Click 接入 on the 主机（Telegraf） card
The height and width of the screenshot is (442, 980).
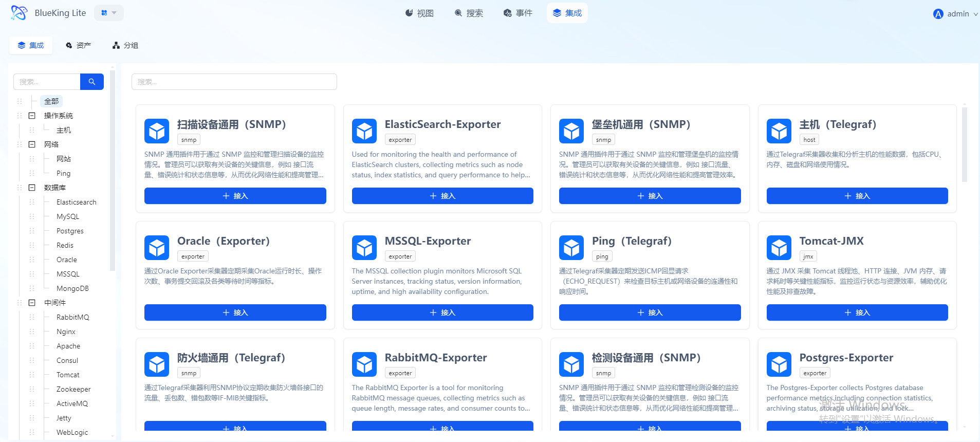pyautogui.click(x=857, y=196)
